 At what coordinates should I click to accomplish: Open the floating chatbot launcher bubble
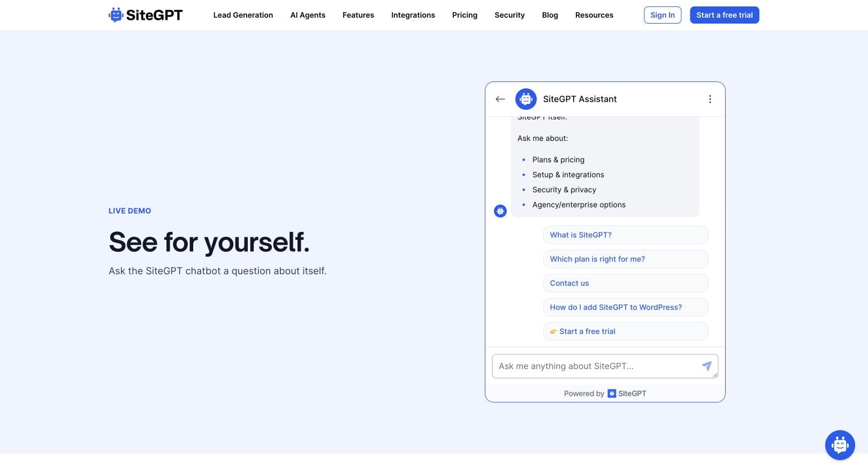pos(840,445)
